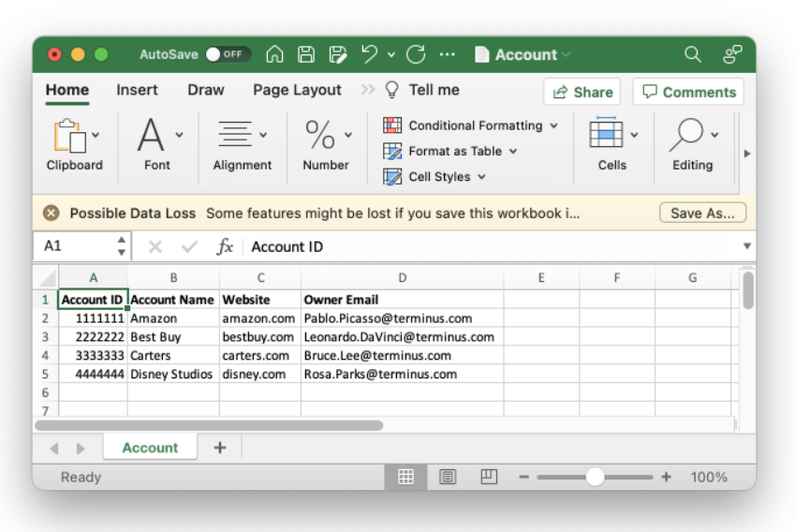
Task: Show more ribbon commands right arrow
Action: pyautogui.click(x=746, y=154)
